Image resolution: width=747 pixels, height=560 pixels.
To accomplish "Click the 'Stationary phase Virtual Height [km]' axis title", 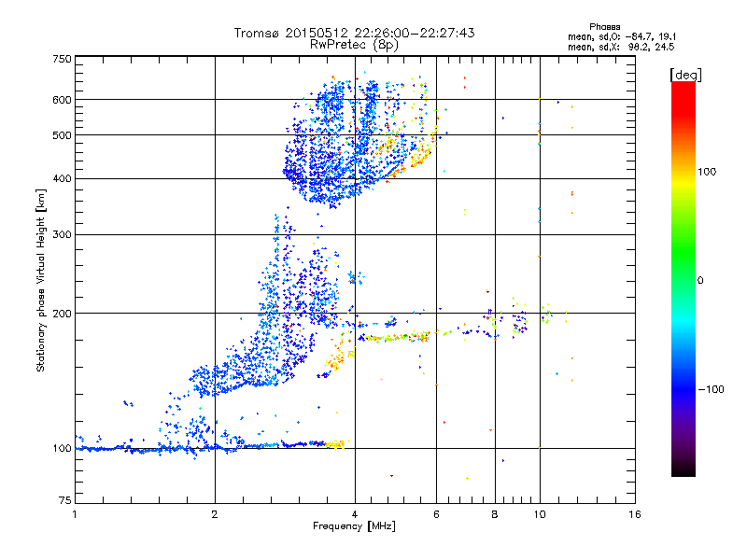I will (x=41, y=280).
